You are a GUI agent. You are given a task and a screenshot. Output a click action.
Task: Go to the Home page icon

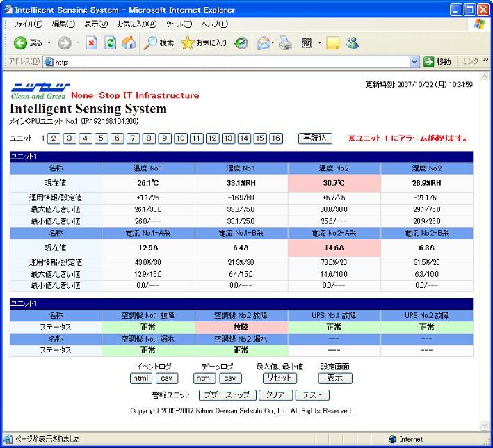(x=129, y=43)
